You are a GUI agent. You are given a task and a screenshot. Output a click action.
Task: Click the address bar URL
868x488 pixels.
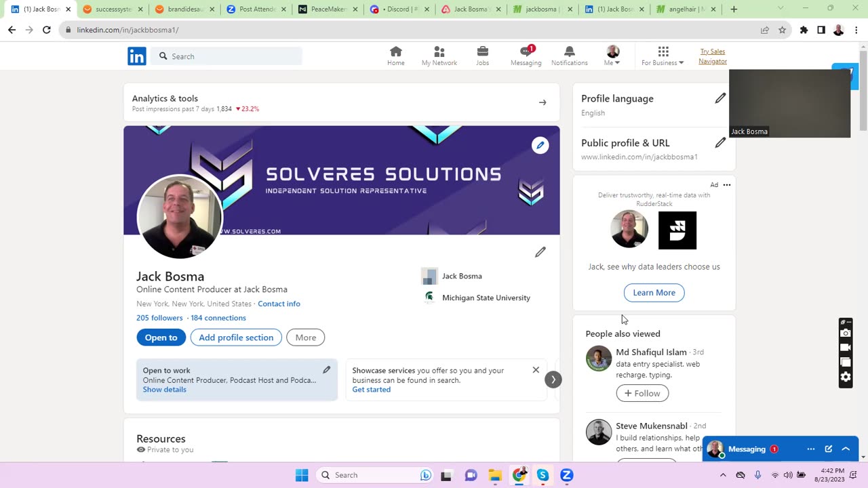pos(127,30)
